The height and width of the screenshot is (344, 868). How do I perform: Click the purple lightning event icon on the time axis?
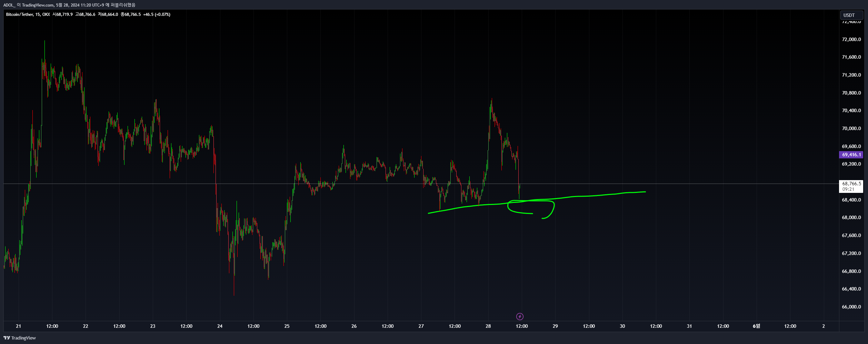(520, 316)
